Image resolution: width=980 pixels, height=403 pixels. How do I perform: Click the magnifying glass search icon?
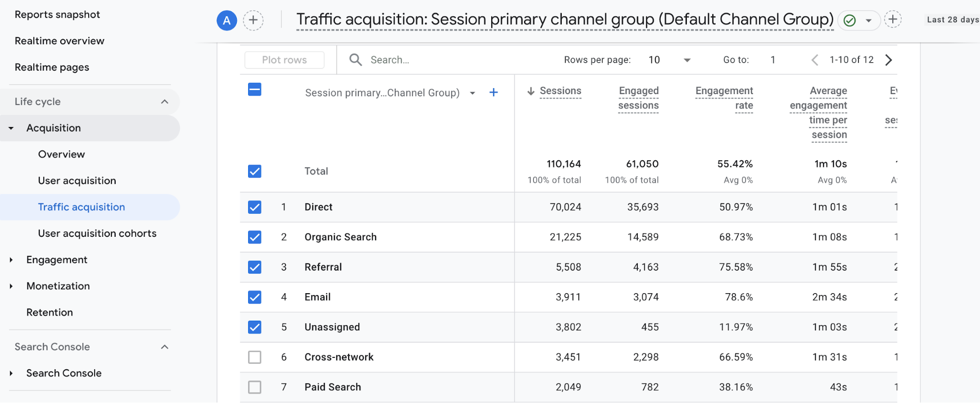355,60
